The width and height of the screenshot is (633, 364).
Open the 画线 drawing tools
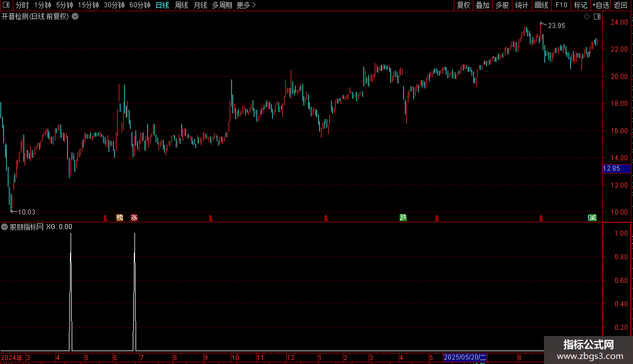pyautogui.click(x=541, y=5)
